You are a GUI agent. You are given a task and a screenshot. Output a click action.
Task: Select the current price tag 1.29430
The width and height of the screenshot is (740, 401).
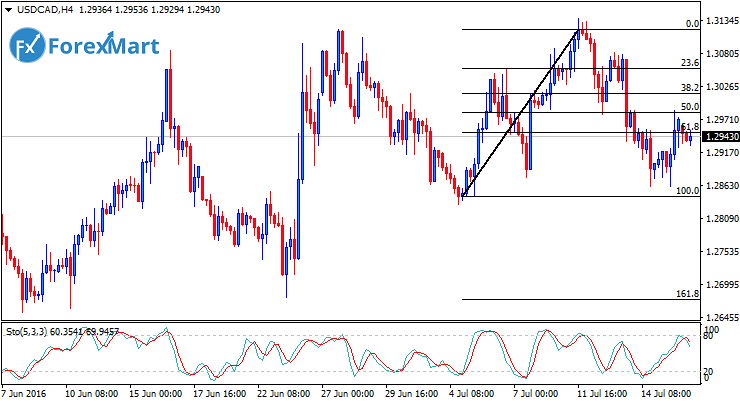(721, 136)
